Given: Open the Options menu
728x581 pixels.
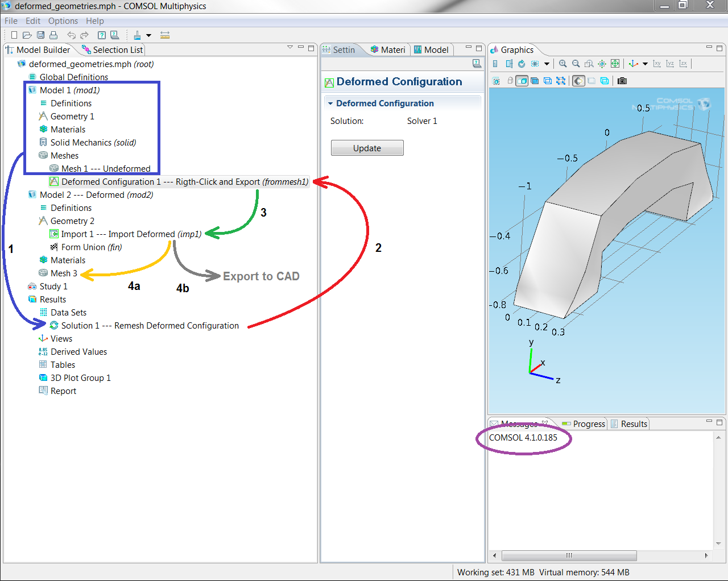Looking at the screenshot, I should 63,21.
